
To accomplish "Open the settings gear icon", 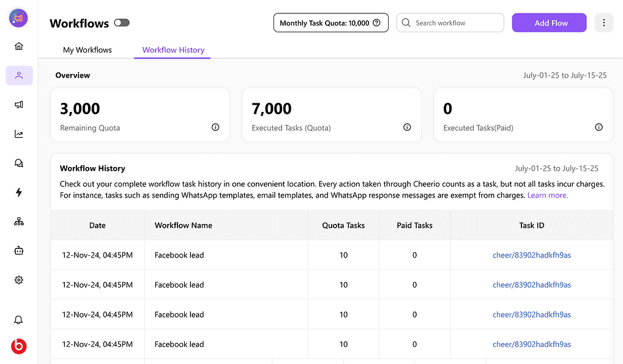I will pyautogui.click(x=19, y=280).
